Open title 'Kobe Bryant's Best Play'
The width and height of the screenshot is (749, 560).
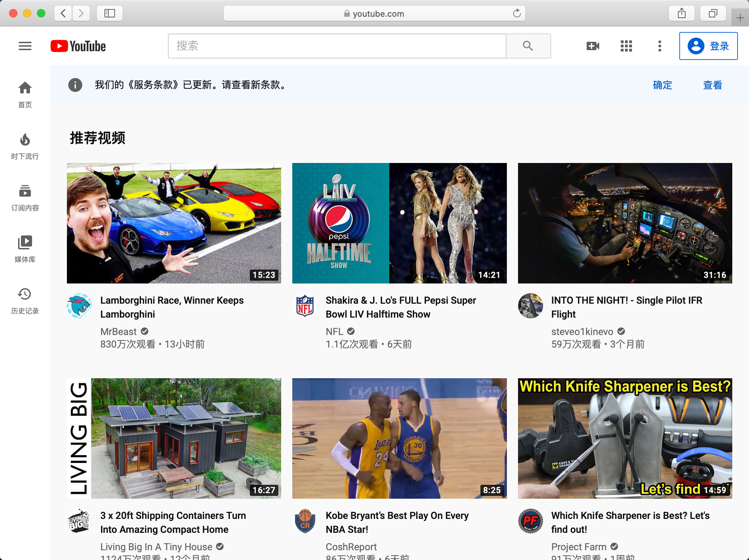tap(397, 522)
